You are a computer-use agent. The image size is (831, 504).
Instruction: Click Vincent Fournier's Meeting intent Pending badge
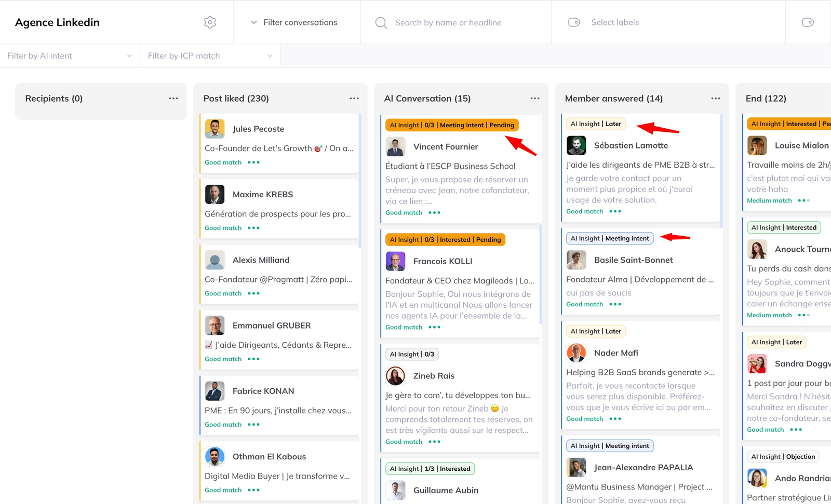click(452, 125)
